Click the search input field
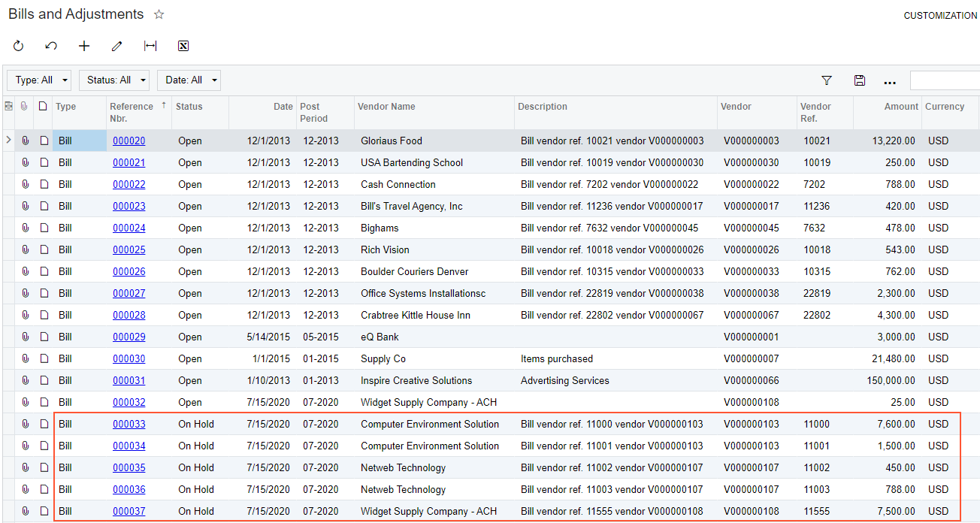Viewport: 980px width, 523px height. pyautogui.click(x=944, y=80)
